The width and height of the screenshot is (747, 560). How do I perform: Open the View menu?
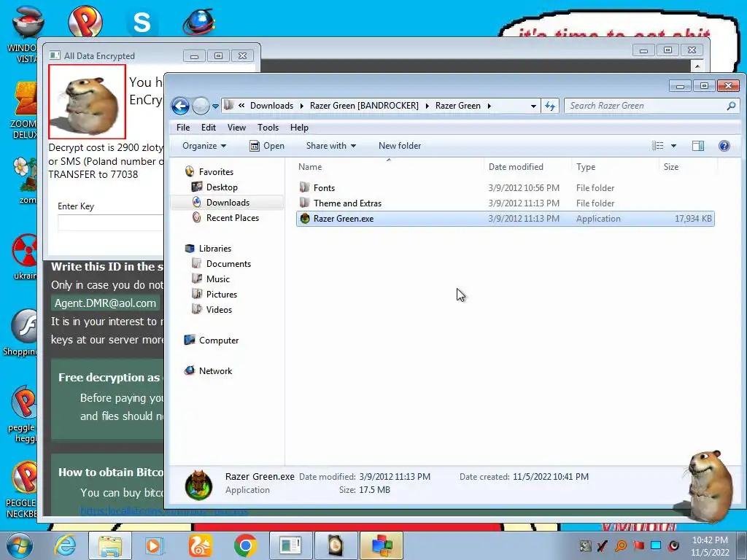(x=236, y=127)
